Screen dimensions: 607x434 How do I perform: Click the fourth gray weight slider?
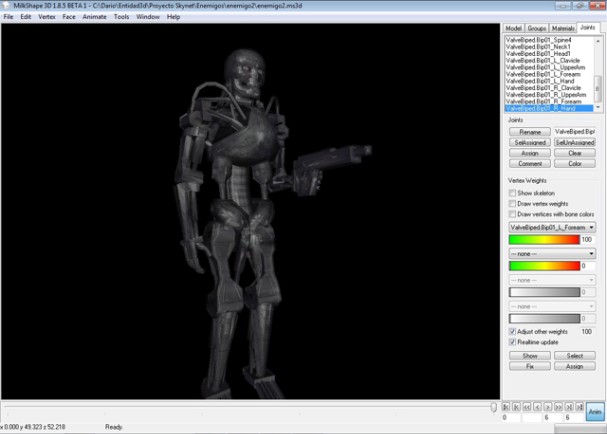[544, 319]
